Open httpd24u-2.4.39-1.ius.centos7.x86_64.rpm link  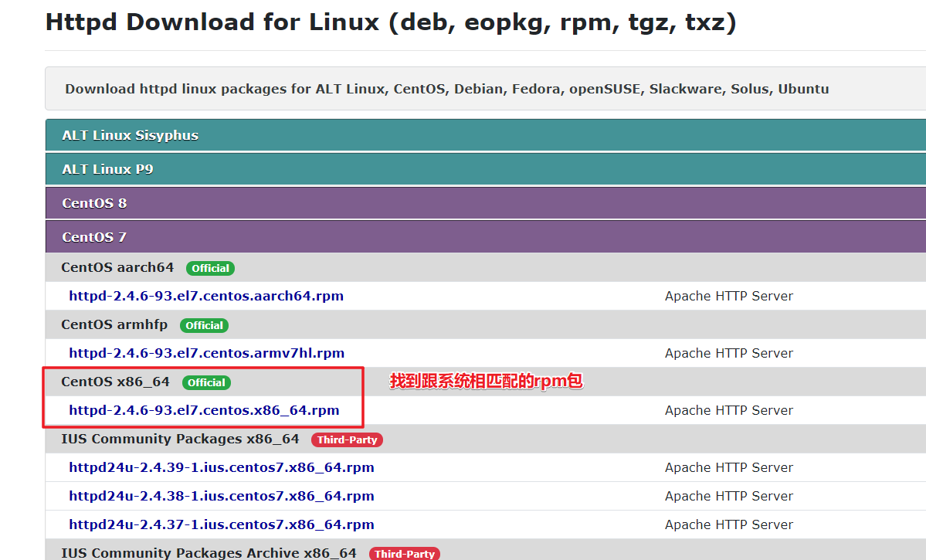pos(222,468)
